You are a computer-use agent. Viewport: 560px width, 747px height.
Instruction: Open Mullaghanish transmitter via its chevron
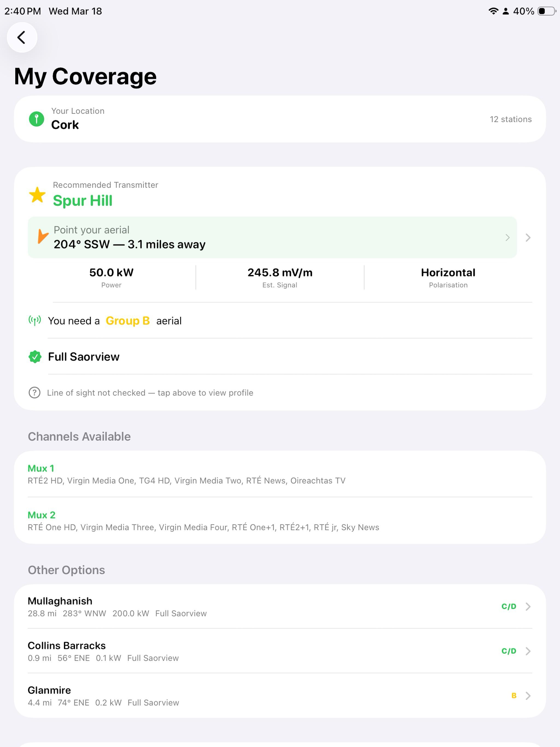click(x=528, y=606)
